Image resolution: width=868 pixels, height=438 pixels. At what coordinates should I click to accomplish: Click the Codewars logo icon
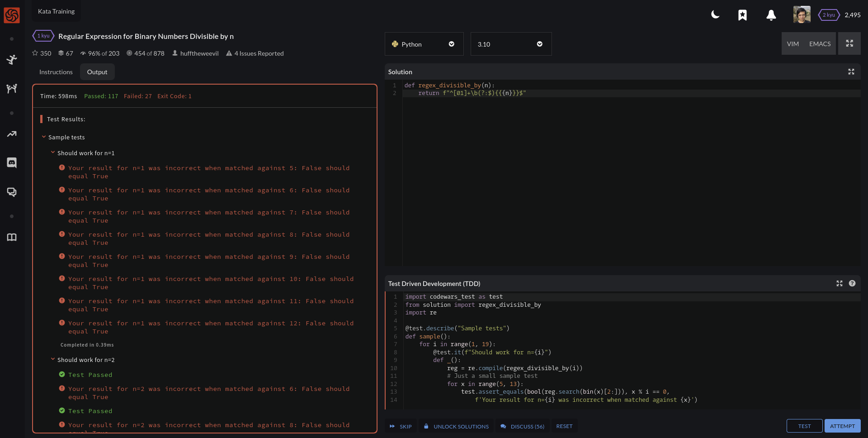pos(12,15)
